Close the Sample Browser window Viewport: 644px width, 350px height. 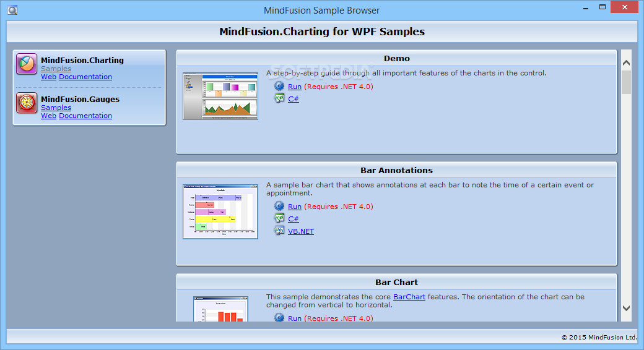(625, 7)
